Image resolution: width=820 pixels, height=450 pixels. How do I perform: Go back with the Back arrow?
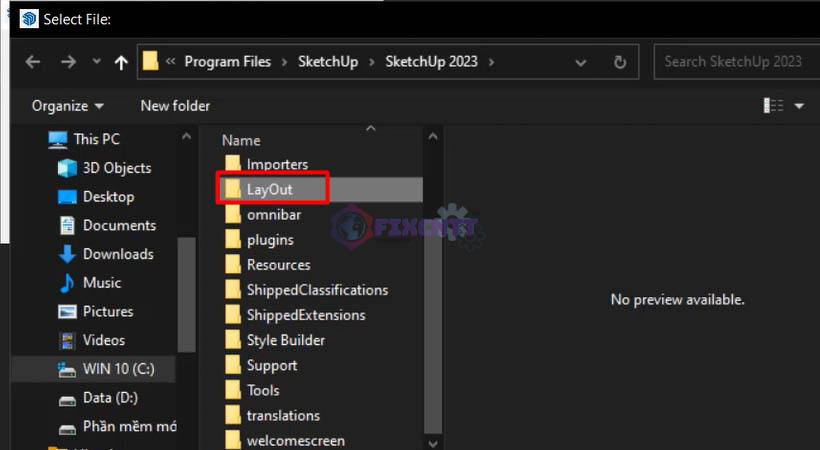pyautogui.click(x=33, y=62)
